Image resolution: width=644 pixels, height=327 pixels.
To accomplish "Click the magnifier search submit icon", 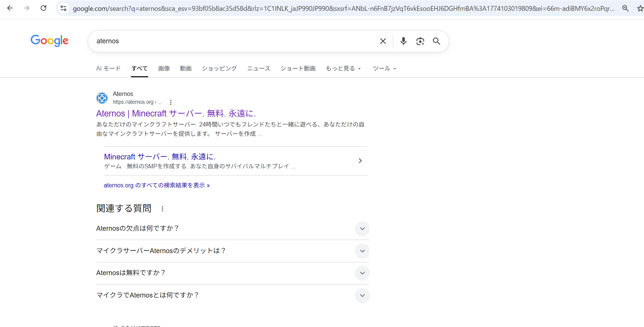I will pos(437,41).
